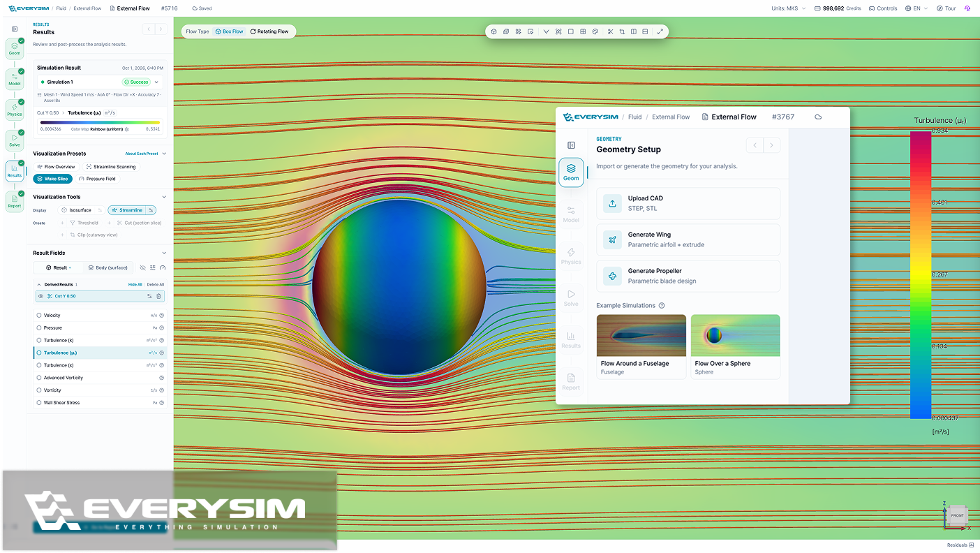This screenshot has width=980, height=553.
Task: Click the fullscreen expand icon in viewport toolbar
Action: pos(660,31)
